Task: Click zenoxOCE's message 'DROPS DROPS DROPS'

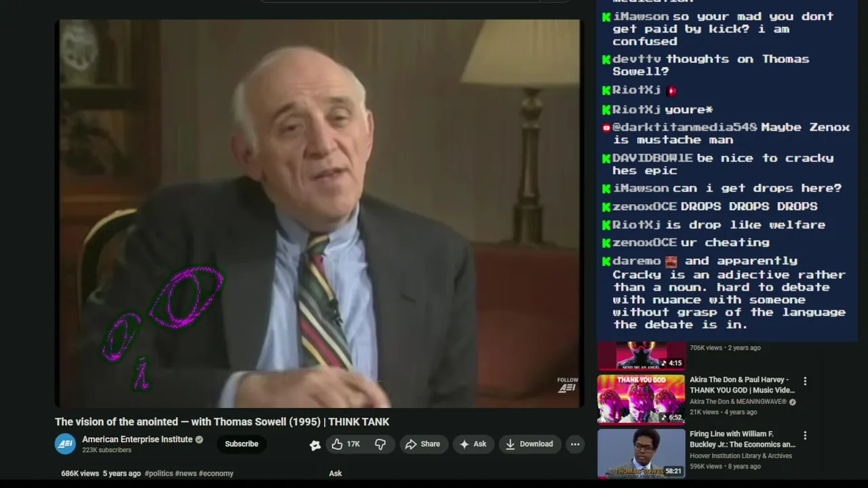Action: (x=710, y=206)
